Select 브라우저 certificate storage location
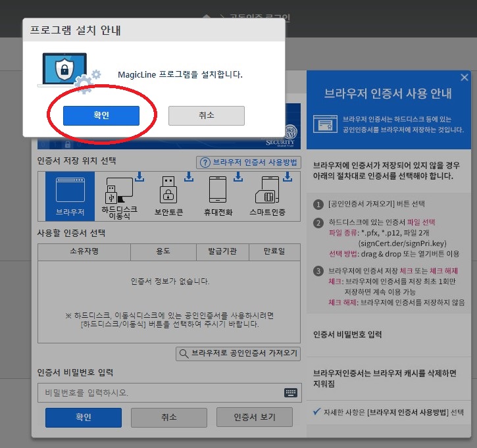This screenshot has width=477, height=448. (70, 196)
